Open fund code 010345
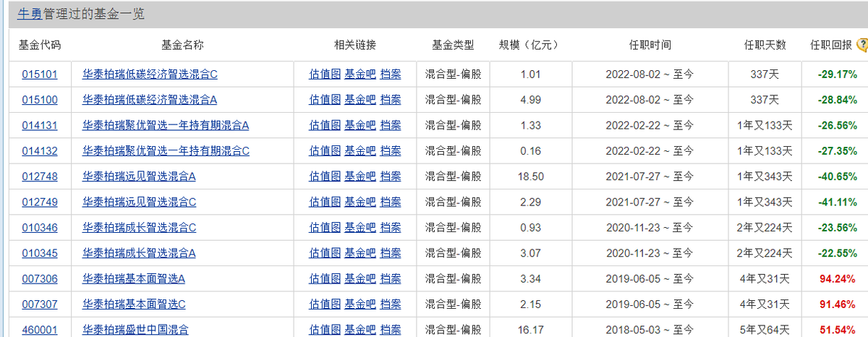The width and height of the screenshot is (868, 337). coord(40,253)
